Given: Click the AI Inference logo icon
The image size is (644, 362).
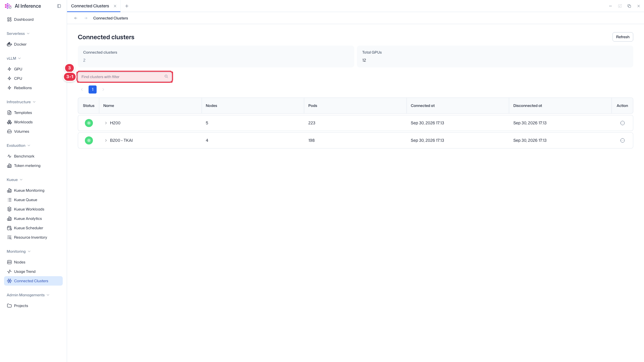Looking at the screenshot, I should point(8,6).
